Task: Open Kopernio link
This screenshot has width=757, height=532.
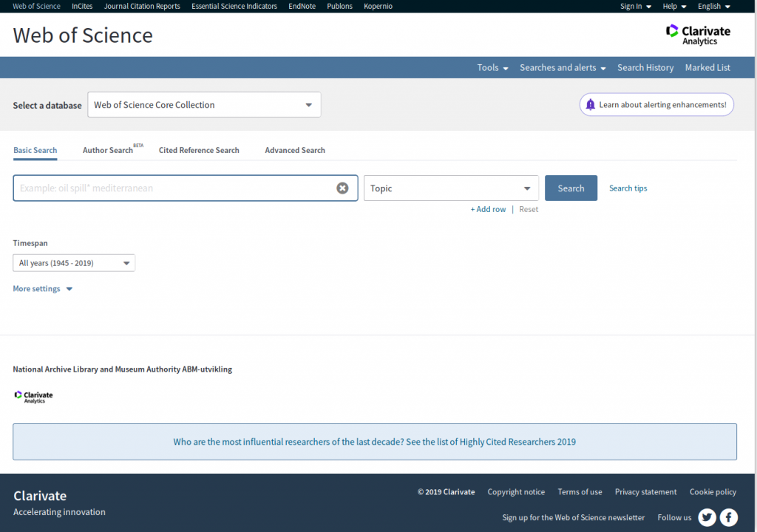Action: [x=378, y=6]
